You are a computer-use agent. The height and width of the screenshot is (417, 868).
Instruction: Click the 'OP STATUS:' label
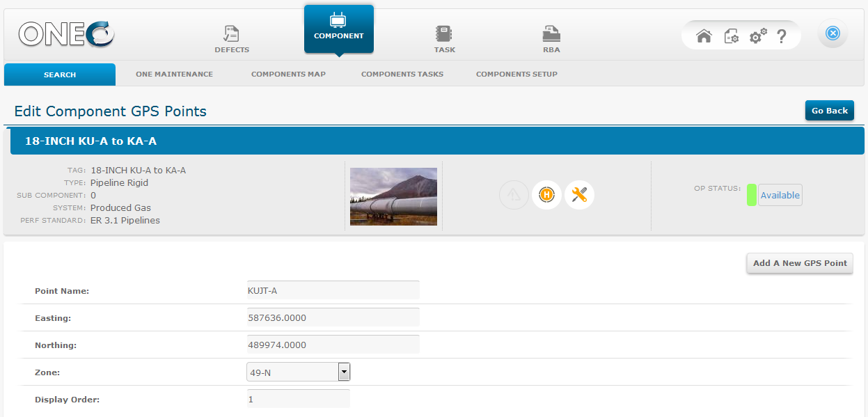point(718,188)
